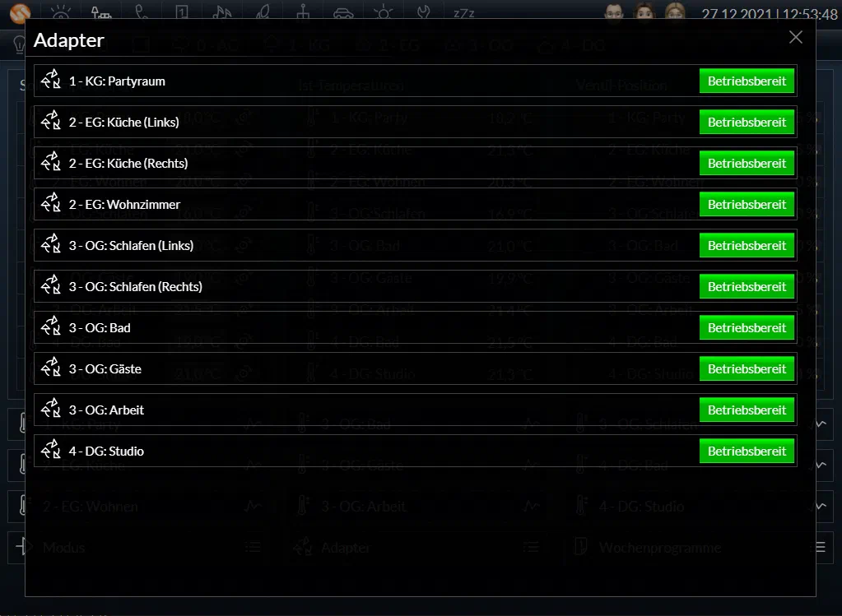Click the adapter icon of 3 - OG: Schlafen (Rechts)
842x616 pixels.
click(51, 286)
